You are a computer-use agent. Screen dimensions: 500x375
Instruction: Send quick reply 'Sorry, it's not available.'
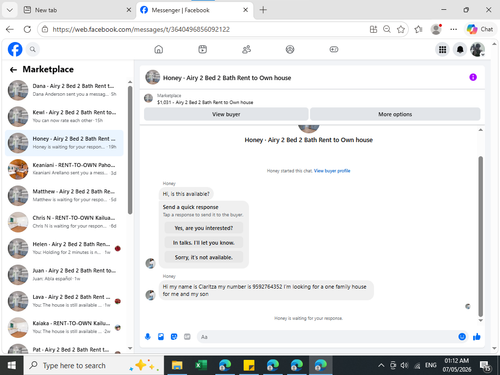click(x=204, y=257)
